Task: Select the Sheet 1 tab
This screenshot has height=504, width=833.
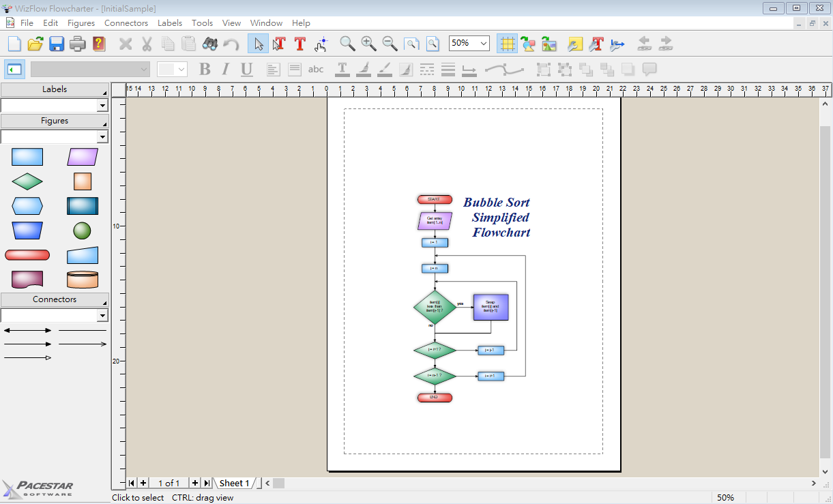Action: (x=235, y=483)
